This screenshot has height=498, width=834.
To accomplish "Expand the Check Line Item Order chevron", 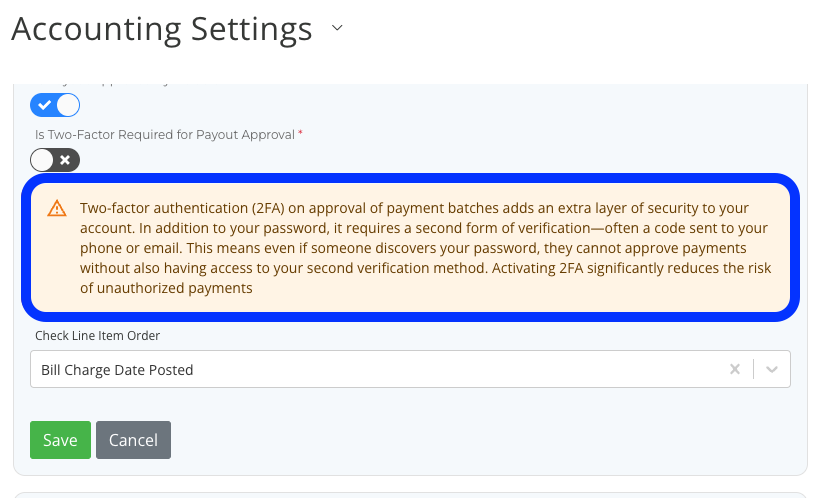I will tap(772, 369).
